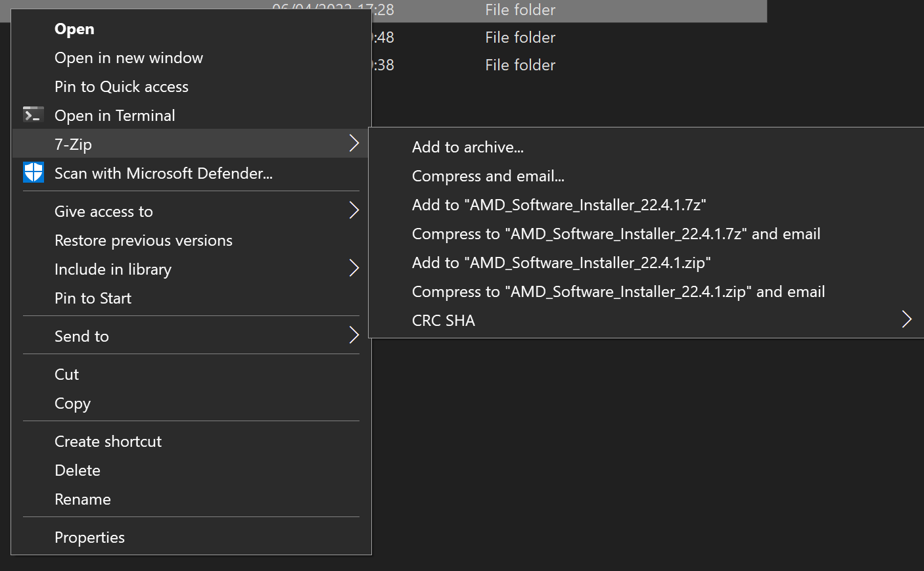
Task: Click File folder text in highlighted row
Action: (520, 10)
